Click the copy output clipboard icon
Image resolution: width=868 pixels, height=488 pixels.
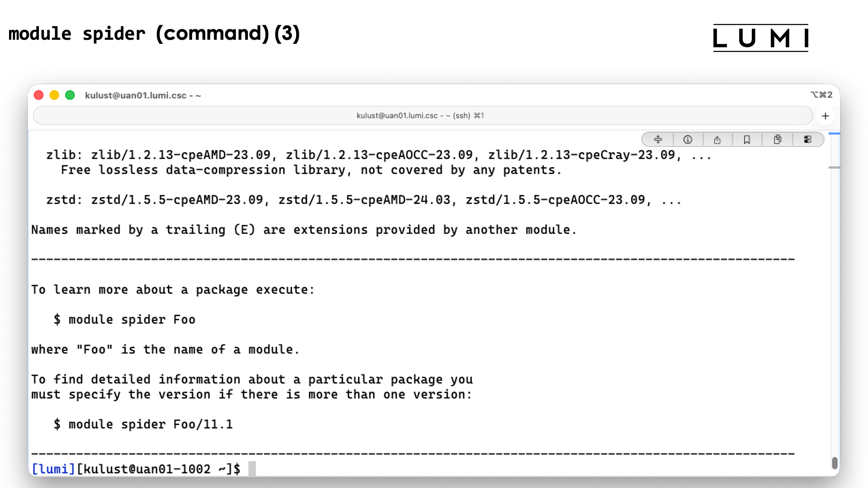(x=778, y=140)
